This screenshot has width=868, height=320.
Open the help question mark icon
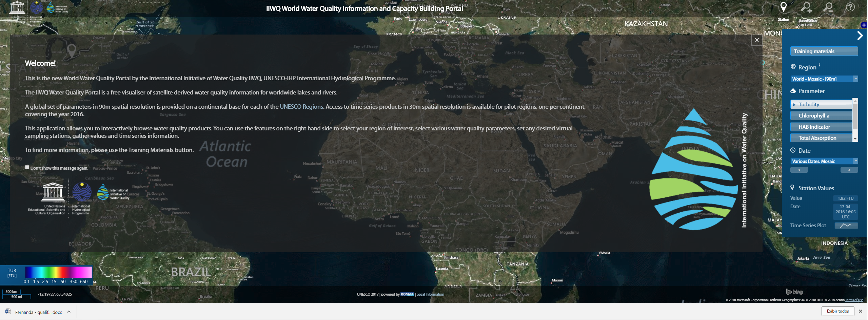[x=850, y=7]
